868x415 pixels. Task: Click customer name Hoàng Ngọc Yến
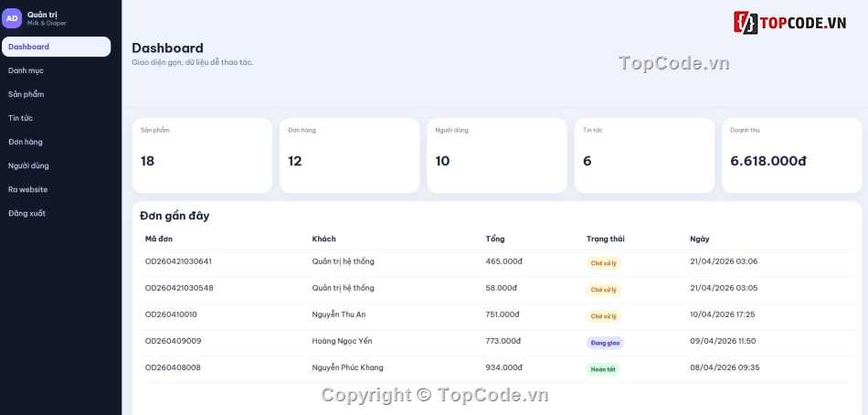coord(342,341)
